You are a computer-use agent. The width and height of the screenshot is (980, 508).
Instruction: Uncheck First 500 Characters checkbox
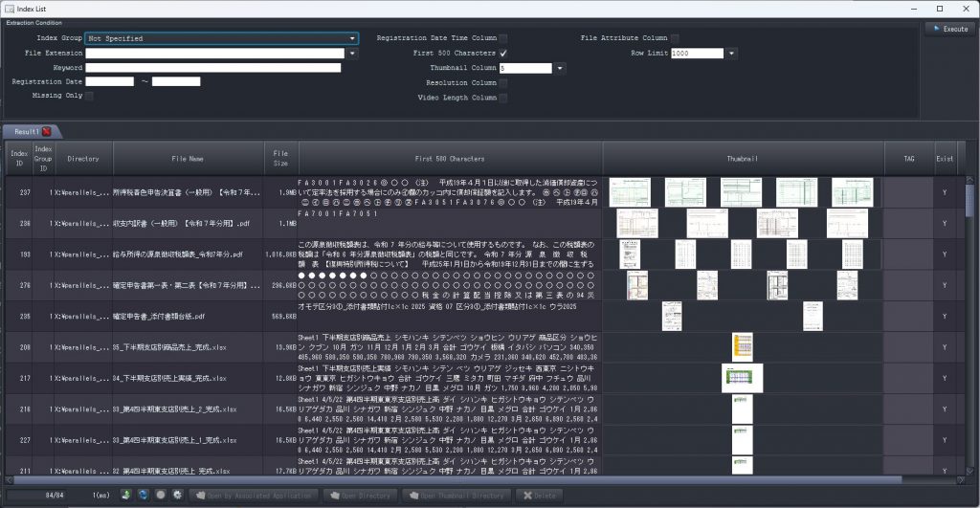pos(503,53)
